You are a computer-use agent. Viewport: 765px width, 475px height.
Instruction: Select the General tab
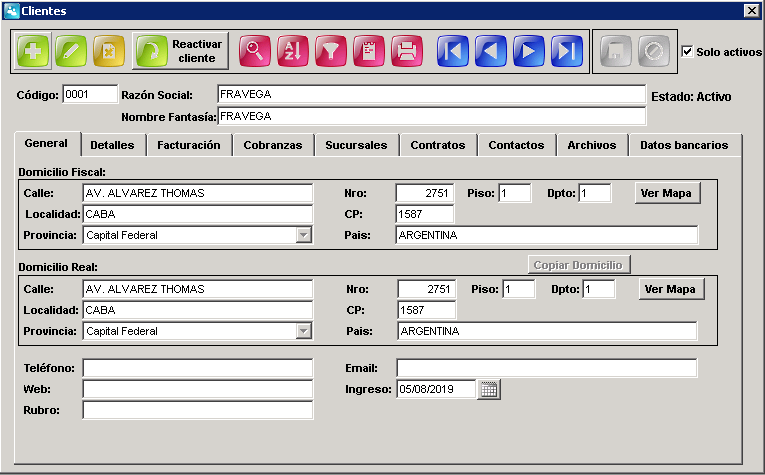(x=46, y=143)
